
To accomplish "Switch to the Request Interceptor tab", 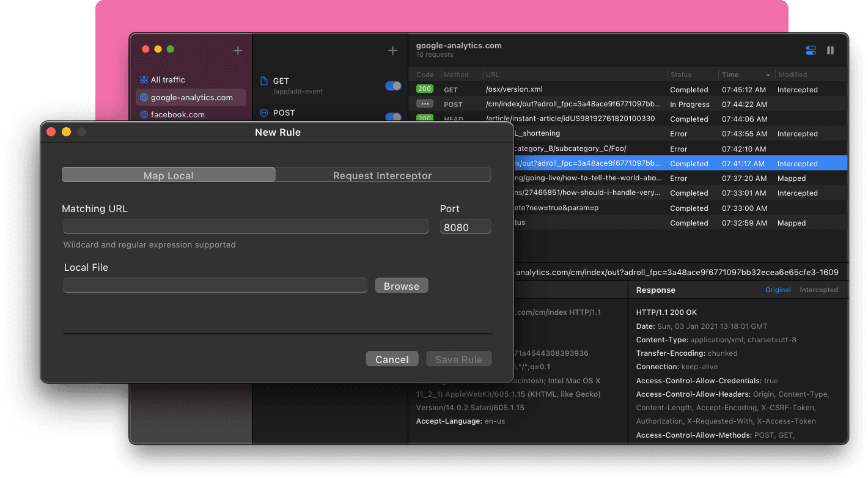I will 383,175.
